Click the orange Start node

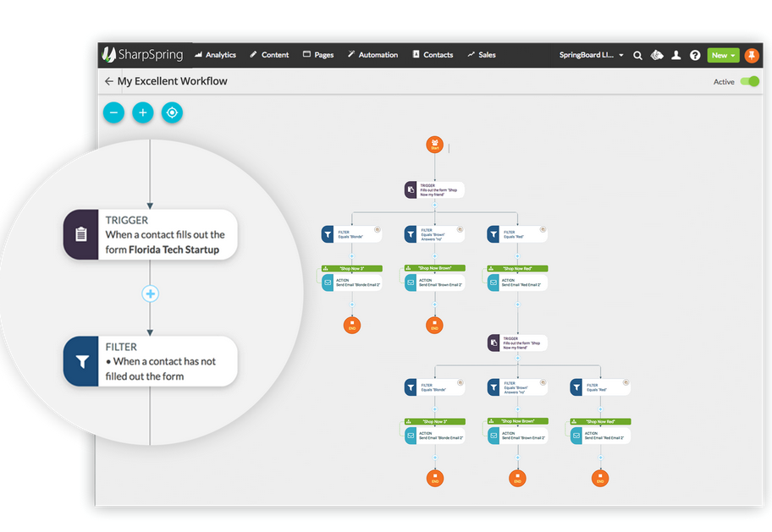click(434, 145)
